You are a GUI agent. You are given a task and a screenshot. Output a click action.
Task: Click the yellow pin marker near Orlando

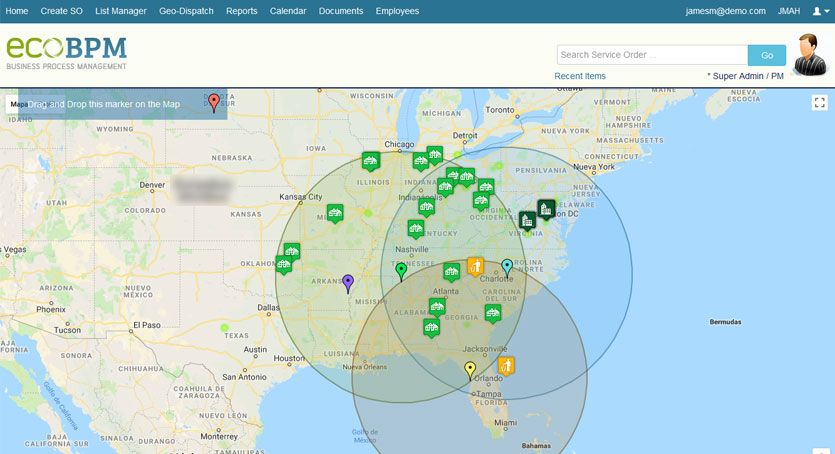pos(470,370)
